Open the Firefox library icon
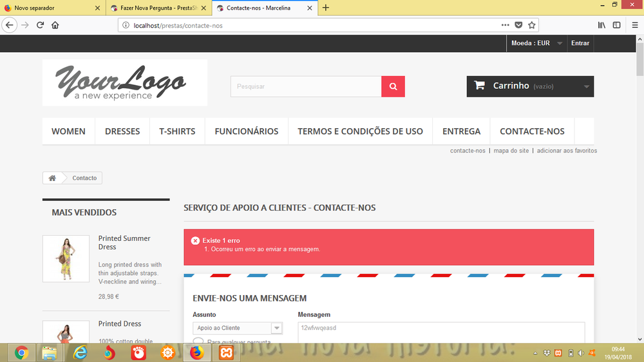Viewport: 644px width, 362px height. [601, 25]
